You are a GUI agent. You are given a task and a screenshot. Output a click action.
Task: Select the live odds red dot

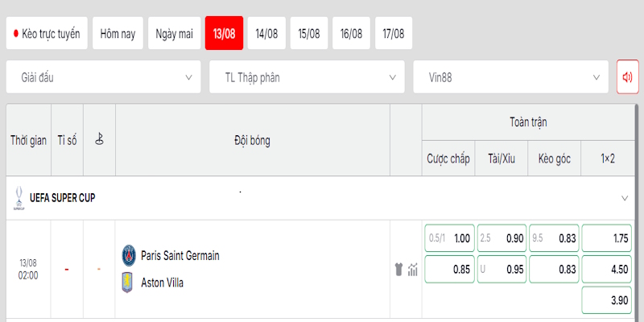(16, 33)
